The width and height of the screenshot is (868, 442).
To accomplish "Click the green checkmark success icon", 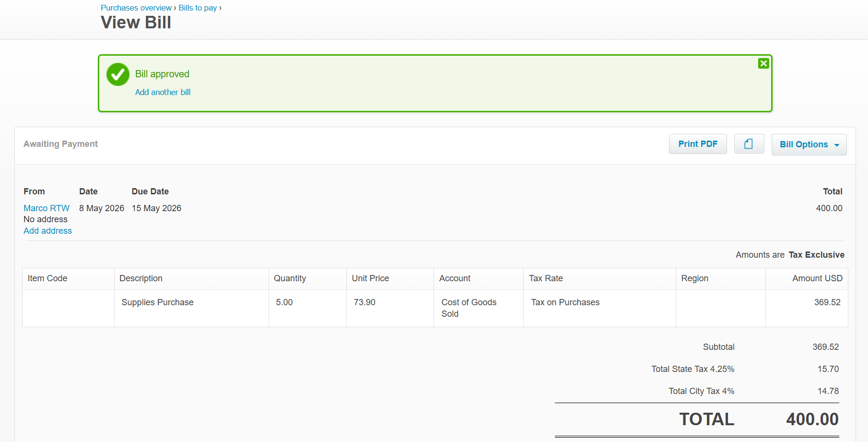I will [x=118, y=74].
